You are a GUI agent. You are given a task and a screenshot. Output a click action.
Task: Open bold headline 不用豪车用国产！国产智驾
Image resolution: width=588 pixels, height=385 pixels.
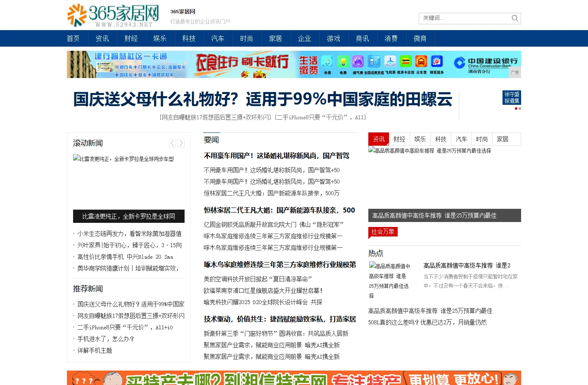click(277, 156)
